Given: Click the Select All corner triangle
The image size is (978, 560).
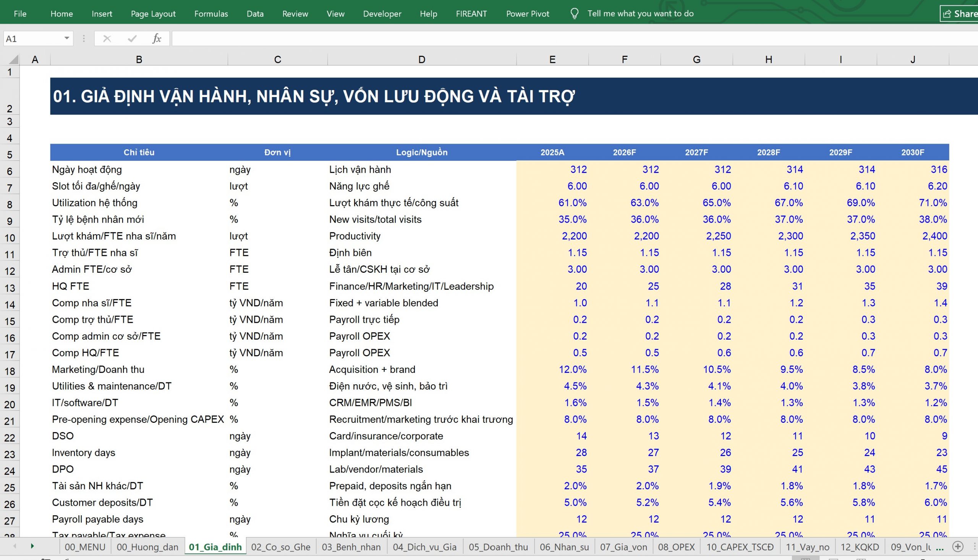Looking at the screenshot, I should pos(13,60).
